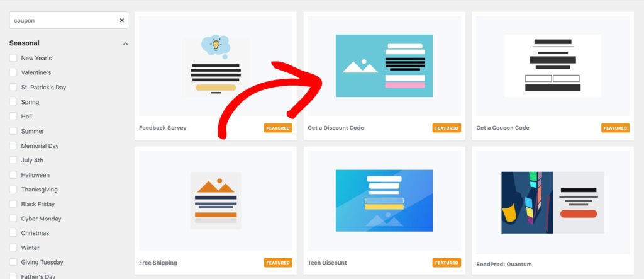Check the New Year's filter
This screenshot has height=279, width=644.
tap(13, 58)
